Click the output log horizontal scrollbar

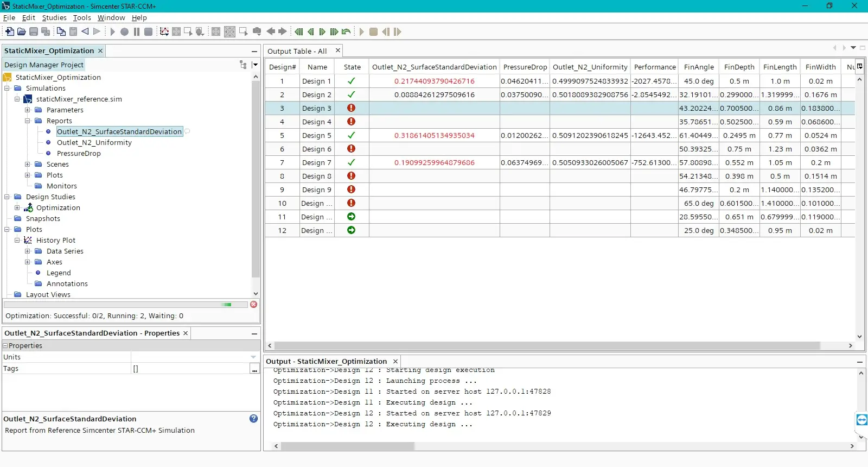[348, 446]
